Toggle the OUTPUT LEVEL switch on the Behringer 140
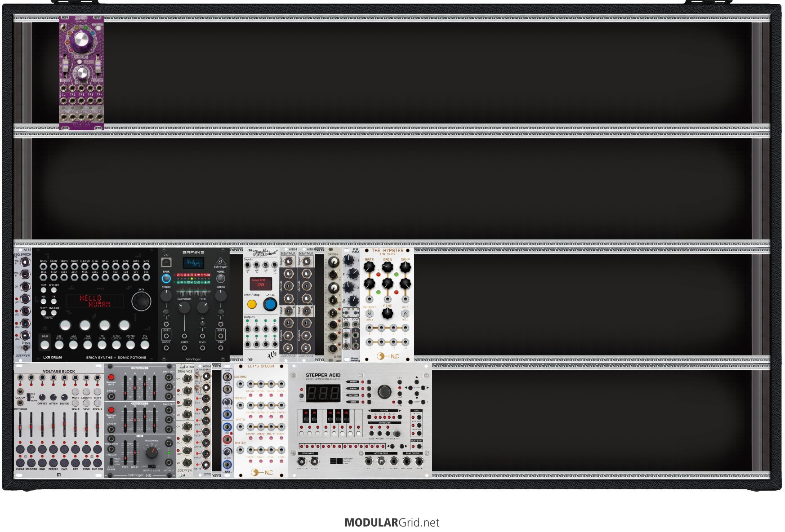The image size is (785, 532). click(152, 466)
